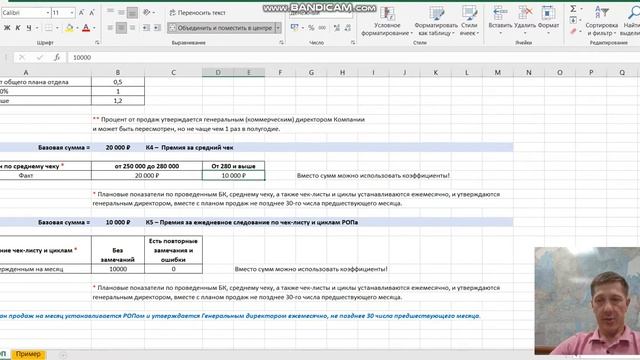
Task: Toggle underline formatting (Ч)
Action: (29, 28)
